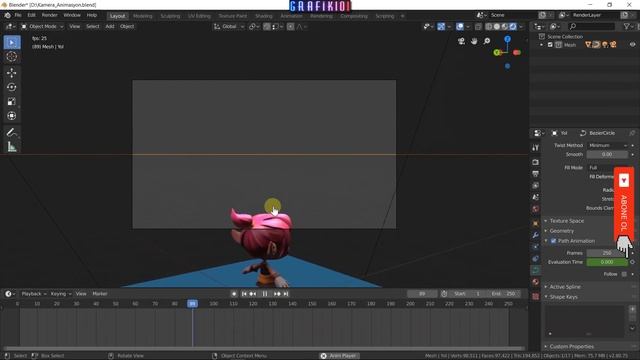Toggle viewport gizmos display

tap(441, 27)
